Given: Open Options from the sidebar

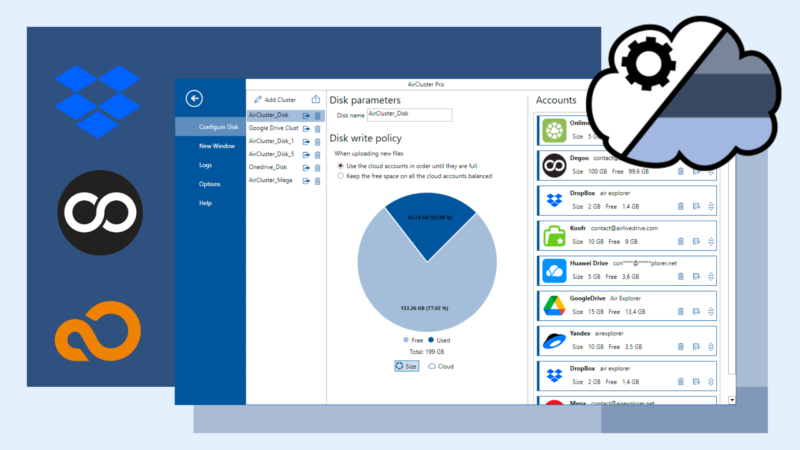Looking at the screenshot, I should (210, 184).
